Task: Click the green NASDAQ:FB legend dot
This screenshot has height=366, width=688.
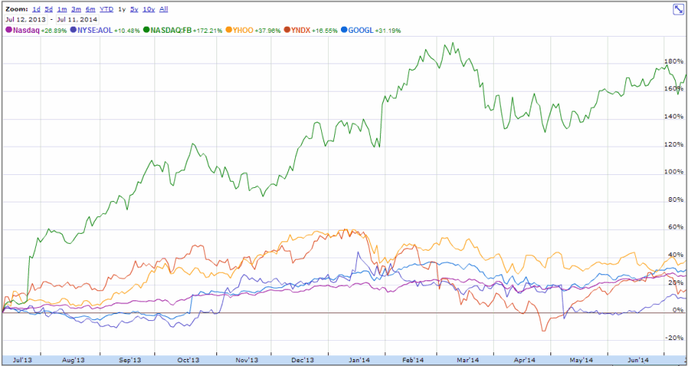Action: click(x=147, y=30)
